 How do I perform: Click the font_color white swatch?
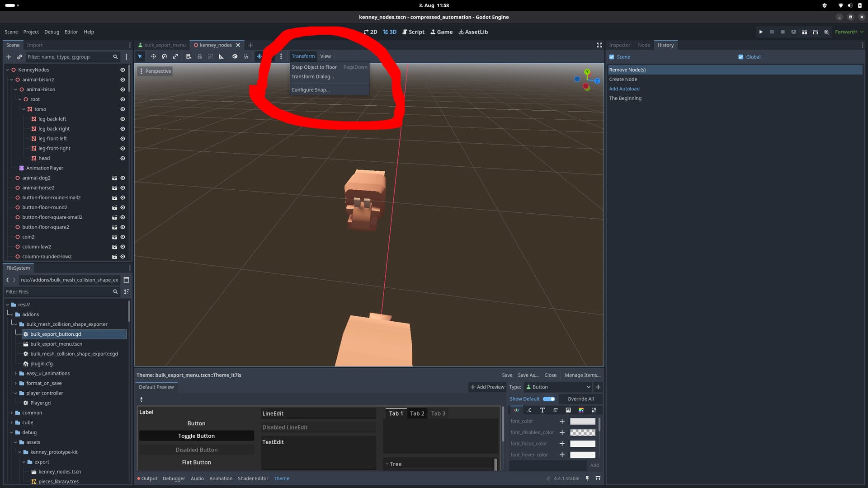tap(582, 421)
